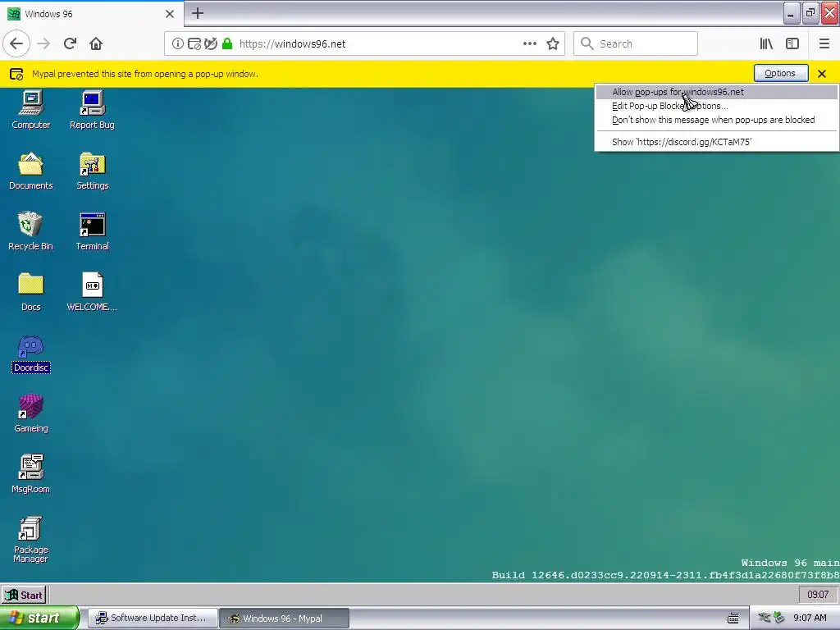Click the browser Home icon

pos(96,43)
